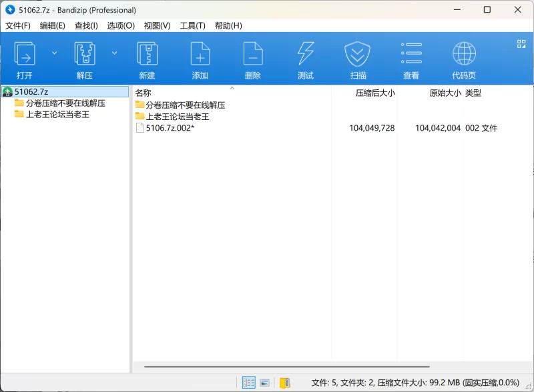
Task: Maximize the Bandizip window
Action: tap(487, 9)
